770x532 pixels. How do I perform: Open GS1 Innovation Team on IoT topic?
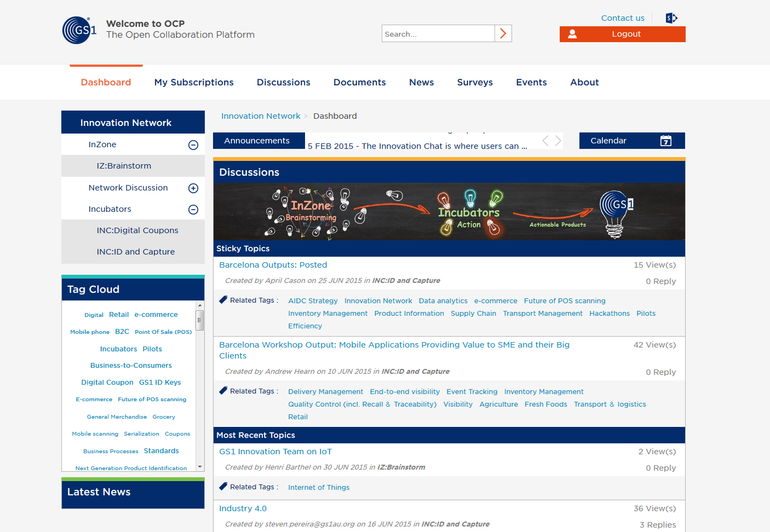pos(275,452)
